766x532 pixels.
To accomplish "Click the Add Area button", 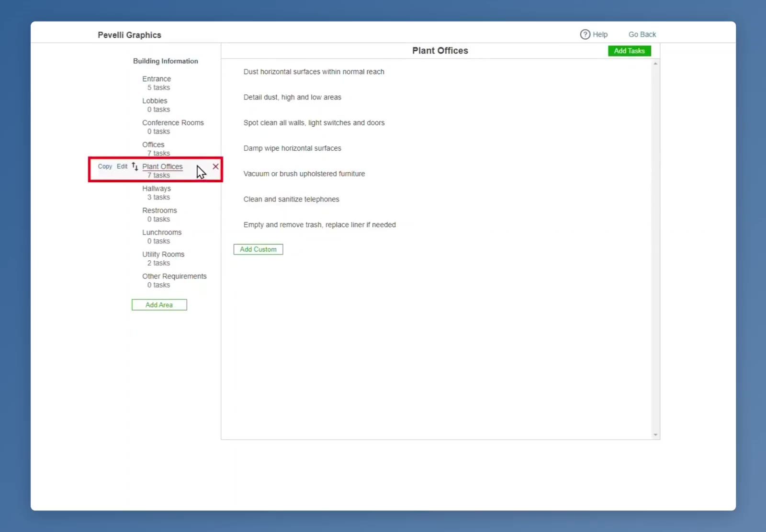I will pos(159,305).
